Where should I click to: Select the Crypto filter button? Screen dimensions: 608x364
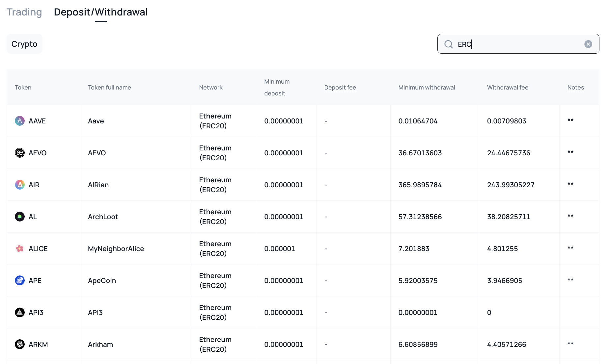click(24, 44)
